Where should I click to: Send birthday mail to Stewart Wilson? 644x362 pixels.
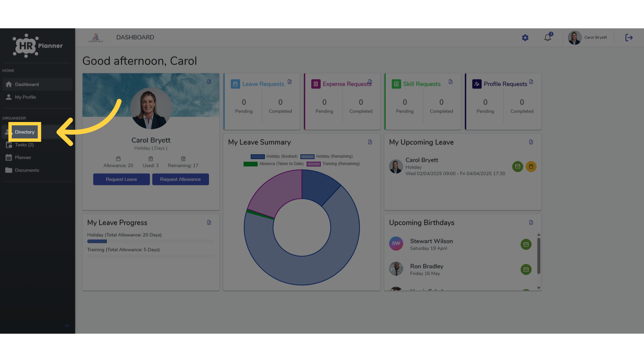526,244
